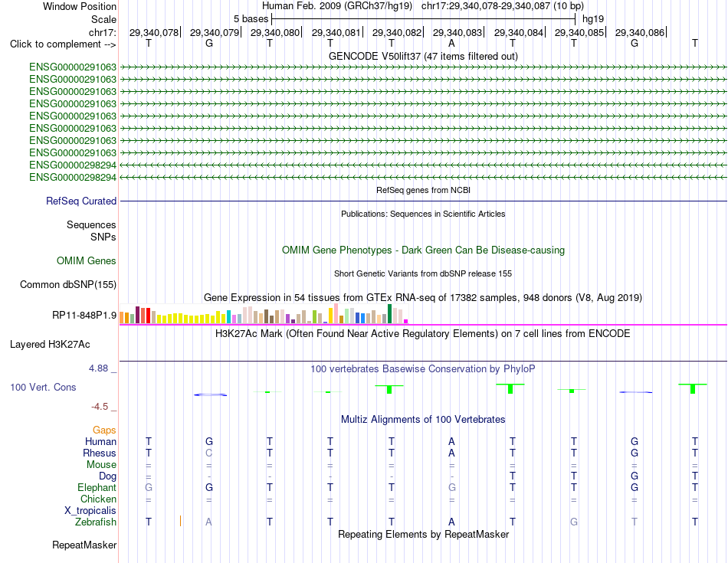
Task: Click the hg19 label beside scale bar
Action: point(593,19)
